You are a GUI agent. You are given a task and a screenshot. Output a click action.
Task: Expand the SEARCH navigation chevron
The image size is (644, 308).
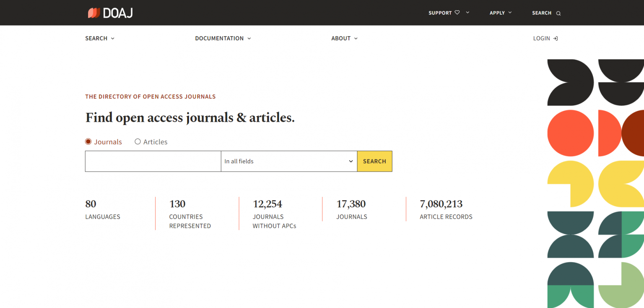[x=113, y=38]
